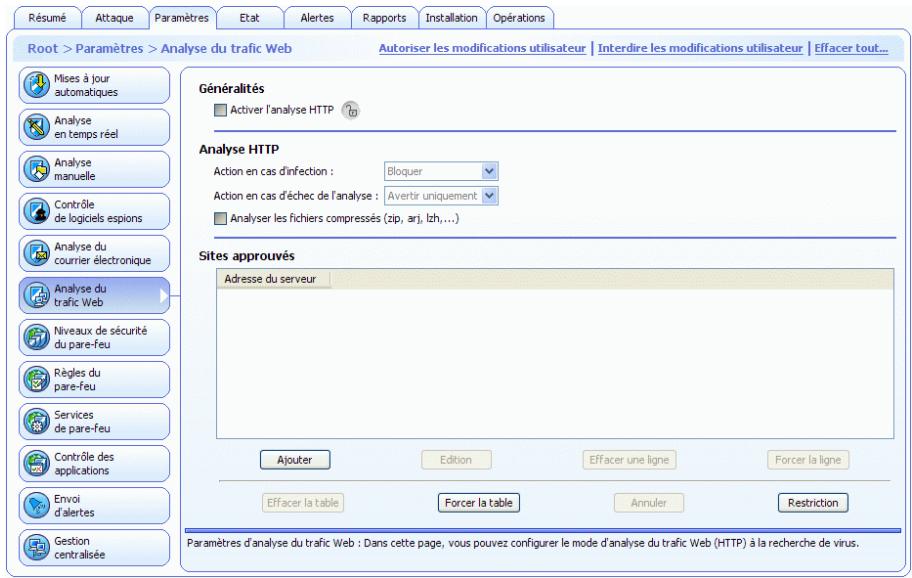Open Action en cas d'échec de l'analyse dropdown
The height and width of the screenshot is (578, 912).
[441, 196]
